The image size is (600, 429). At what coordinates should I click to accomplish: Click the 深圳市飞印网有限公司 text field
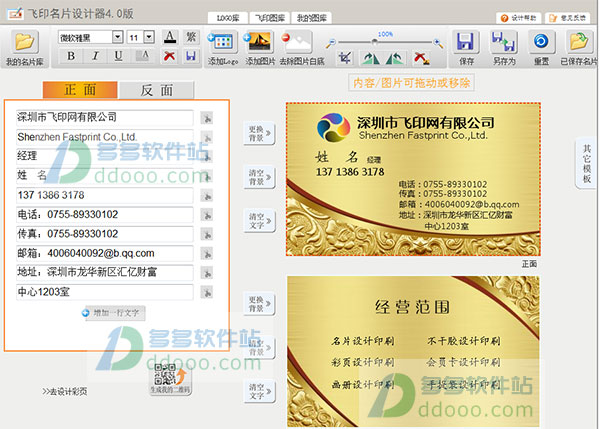pyautogui.click(x=104, y=117)
